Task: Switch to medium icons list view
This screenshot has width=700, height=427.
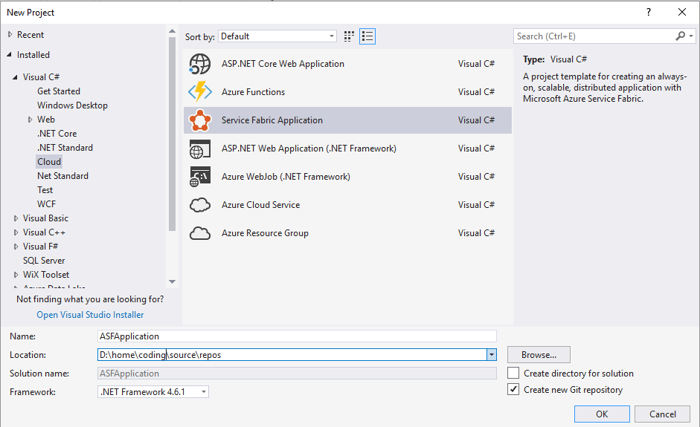Action: pyautogui.click(x=367, y=36)
